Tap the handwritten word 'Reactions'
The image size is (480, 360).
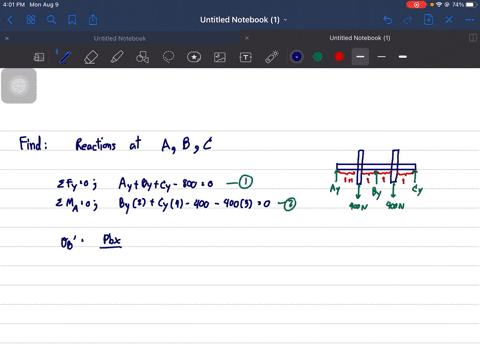[x=96, y=145]
